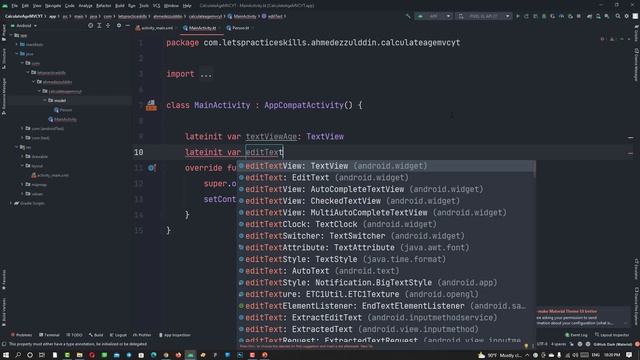
Task: Toggle the Build Variants side tab
Action: click(4, 312)
